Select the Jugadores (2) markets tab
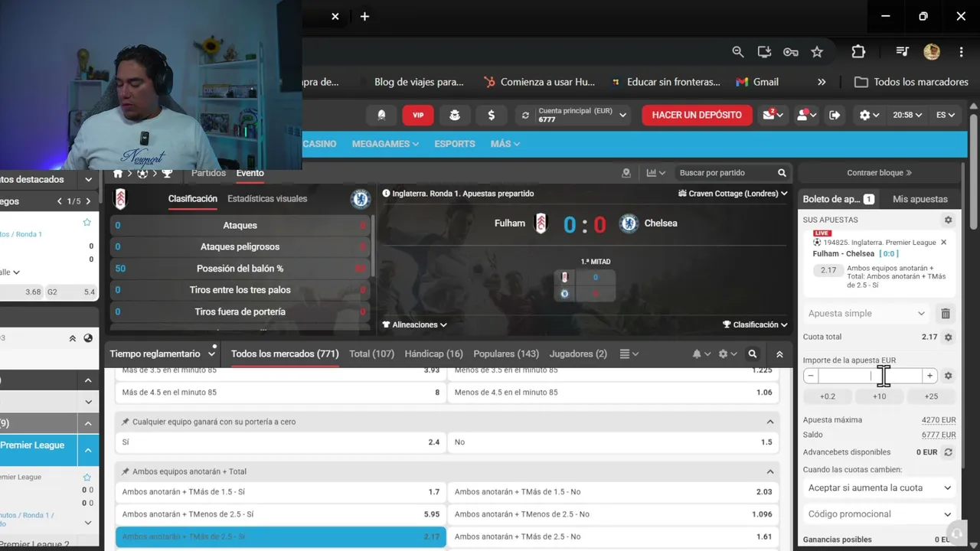Image resolution: width=980 pixels, height=551 pixels. click(x=578, y=354)
